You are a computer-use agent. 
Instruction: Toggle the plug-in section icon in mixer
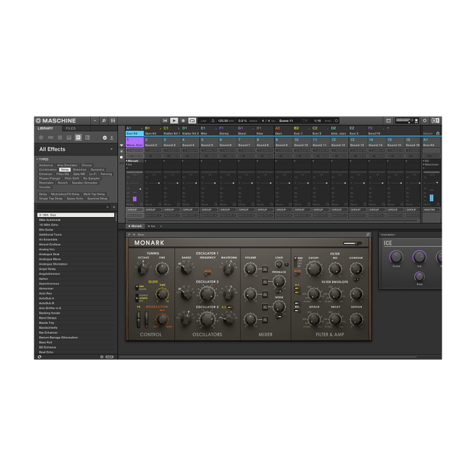point(121,157)
